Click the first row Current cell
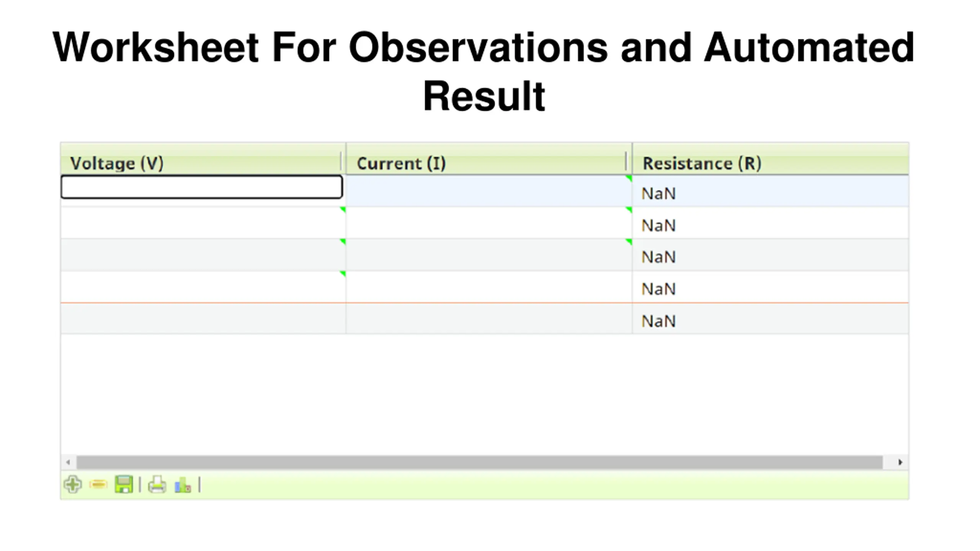Screen dimensions: 980x551 (x=489, y=191)
